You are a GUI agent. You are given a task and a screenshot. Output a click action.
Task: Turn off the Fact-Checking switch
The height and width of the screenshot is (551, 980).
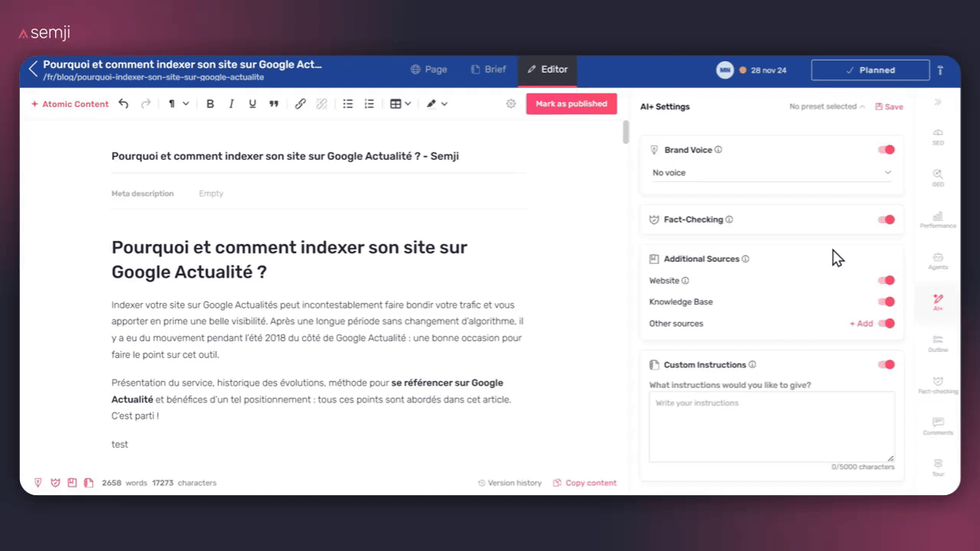887,220
